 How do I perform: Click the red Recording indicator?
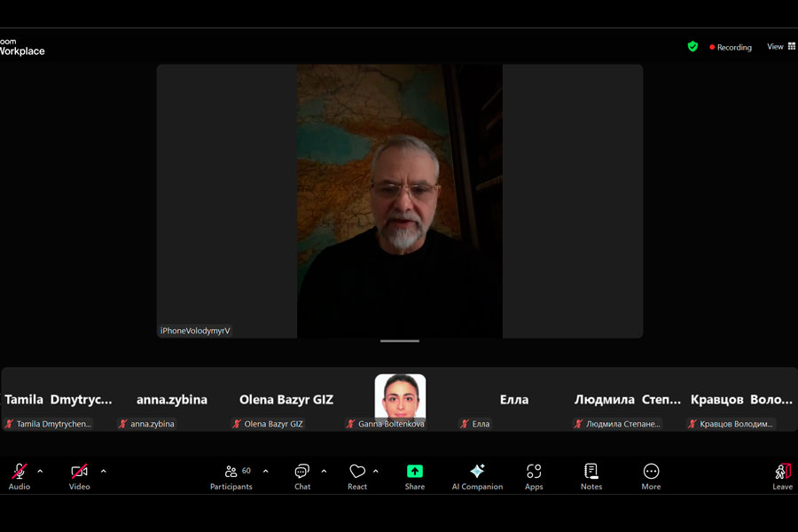tap(731, 47)
